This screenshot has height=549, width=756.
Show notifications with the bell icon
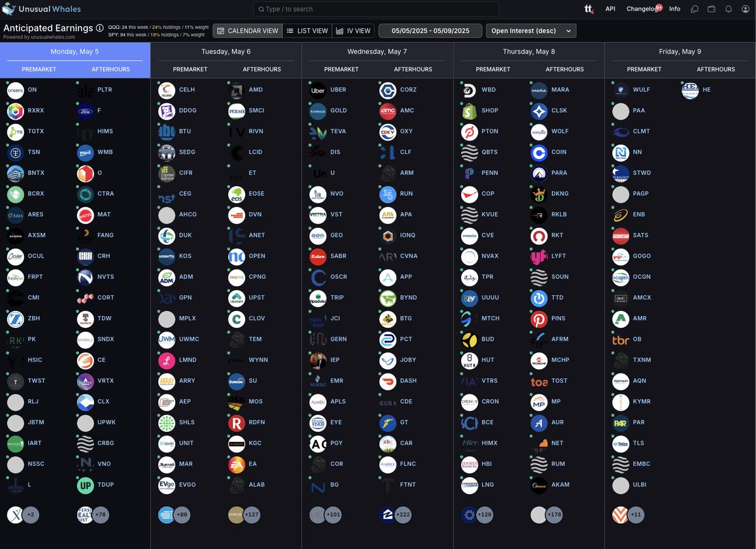728,9
